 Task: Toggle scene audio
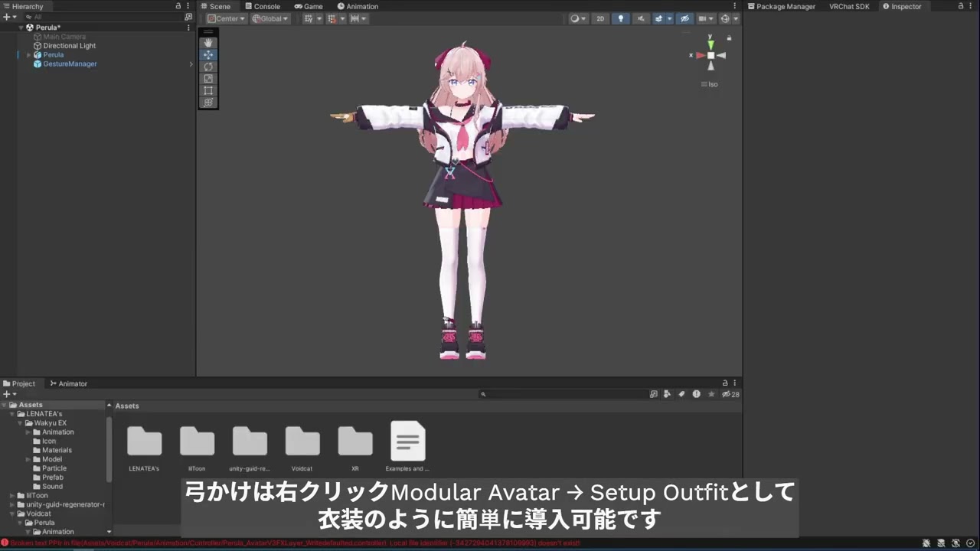click(x=641, y=18)
